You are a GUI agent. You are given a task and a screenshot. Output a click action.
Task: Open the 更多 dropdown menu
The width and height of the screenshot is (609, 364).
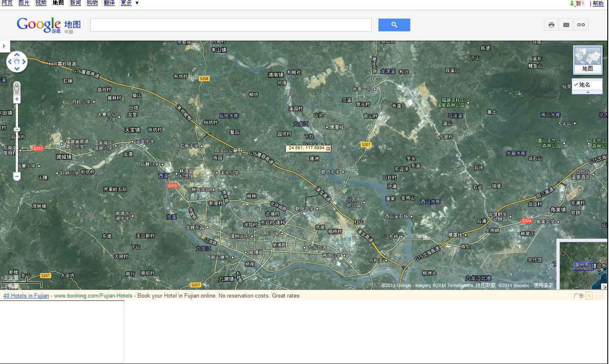tap(129, 3)
